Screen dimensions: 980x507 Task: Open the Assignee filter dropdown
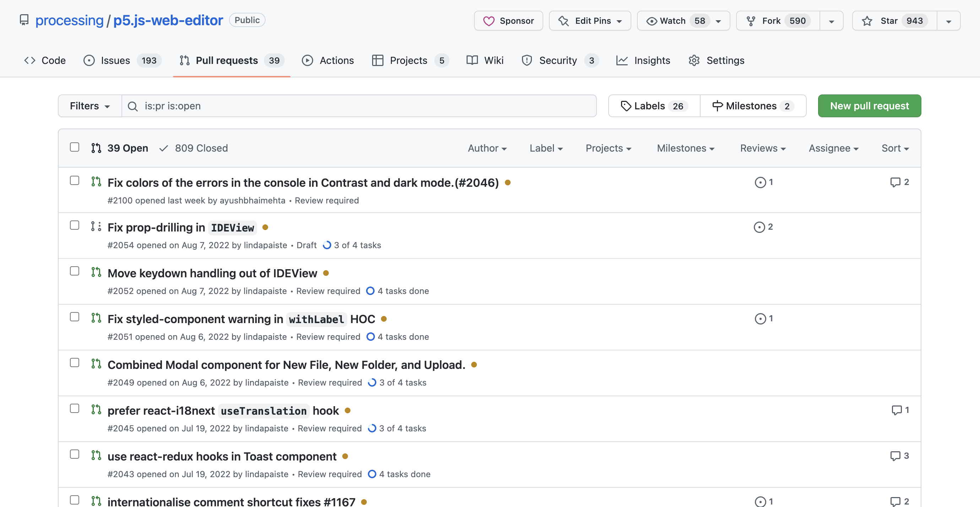[834, 148]
